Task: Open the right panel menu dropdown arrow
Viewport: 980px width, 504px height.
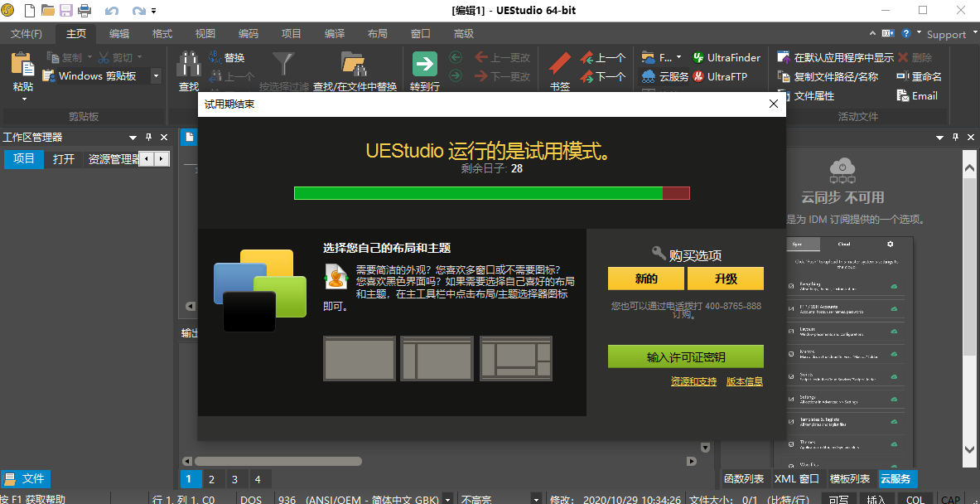Action: (939, 137)
